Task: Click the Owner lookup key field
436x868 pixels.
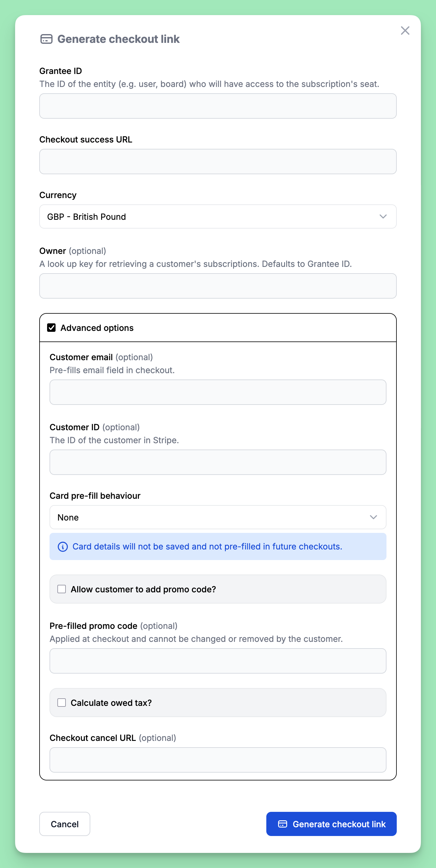Action: pyautogui.click(x=218, y=286)
